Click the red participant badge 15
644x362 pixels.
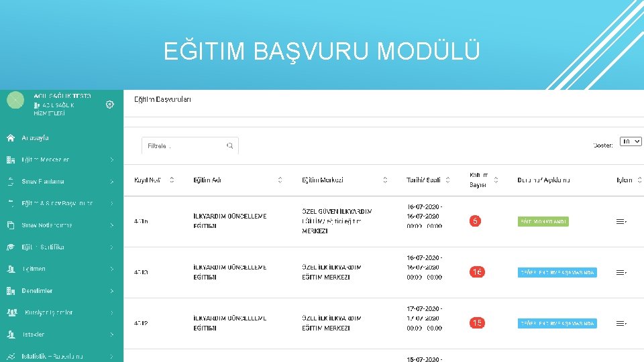coord(477,323)
